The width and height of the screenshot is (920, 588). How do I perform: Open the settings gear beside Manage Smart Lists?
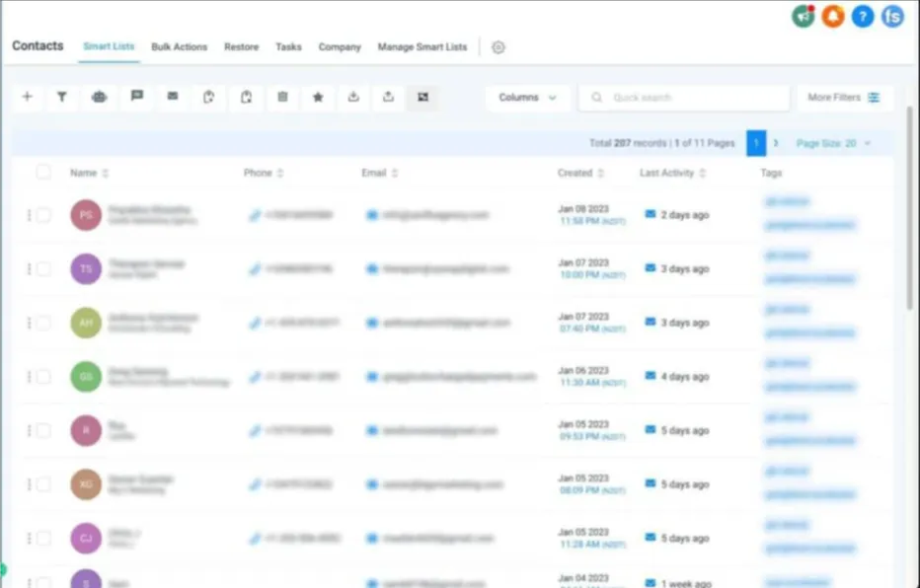point(498,47)
